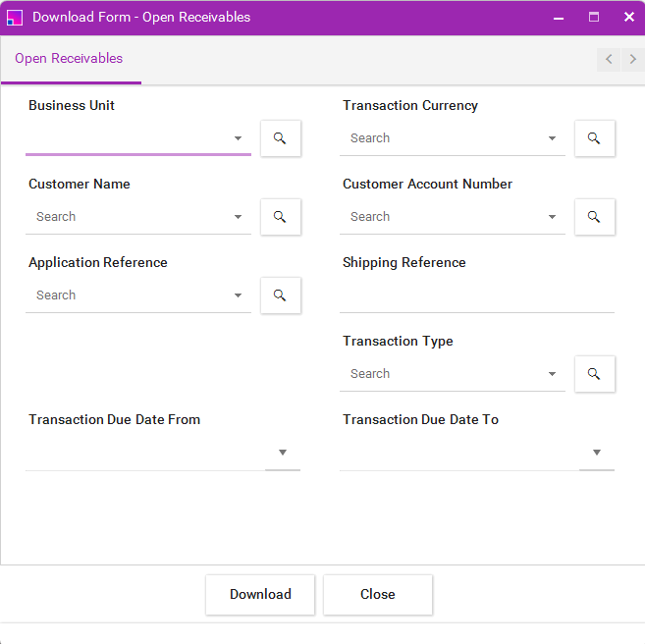
Task: Select the Open Receivables tab
Action: (x=69, y=59)
